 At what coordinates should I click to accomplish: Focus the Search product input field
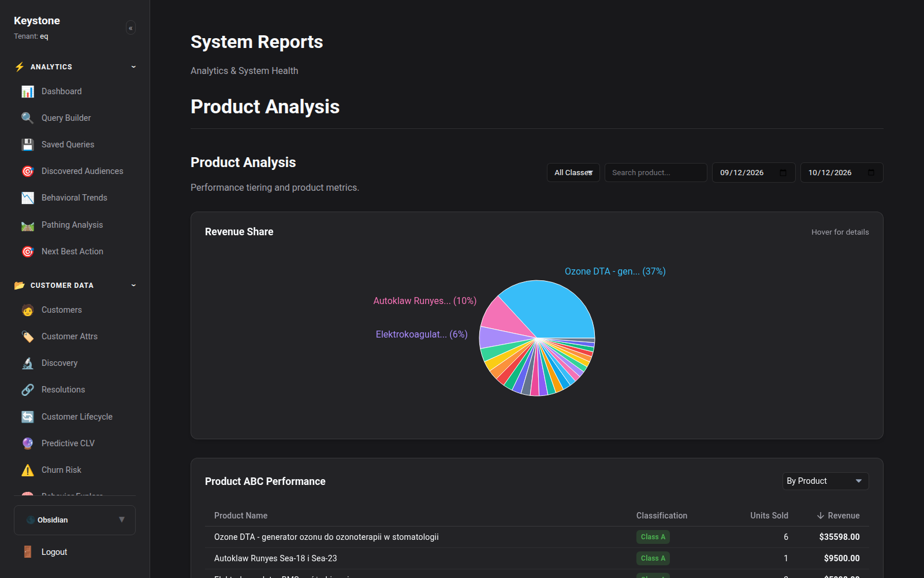click(655, 173)
